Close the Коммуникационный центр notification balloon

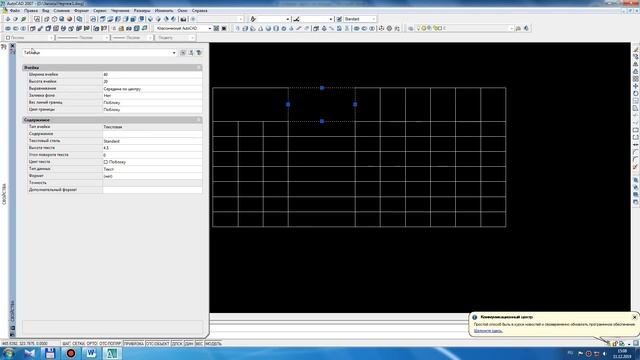634,317
